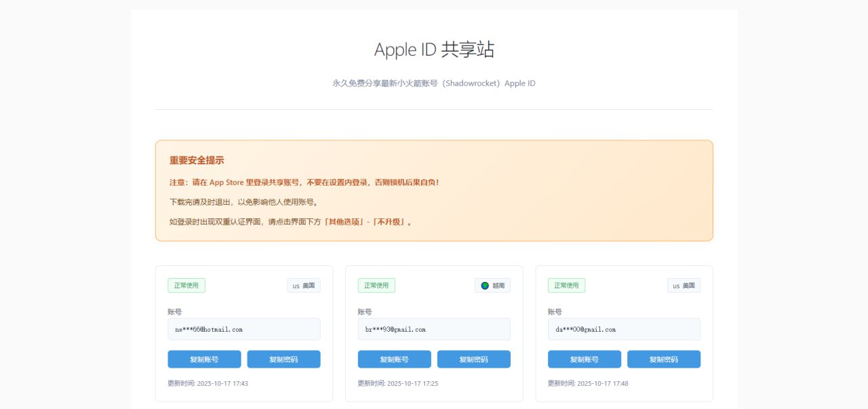The image size is (868, 409).
Task: Click the Shadowrocket Apple ID subtitle link
Action: (433, 83)
